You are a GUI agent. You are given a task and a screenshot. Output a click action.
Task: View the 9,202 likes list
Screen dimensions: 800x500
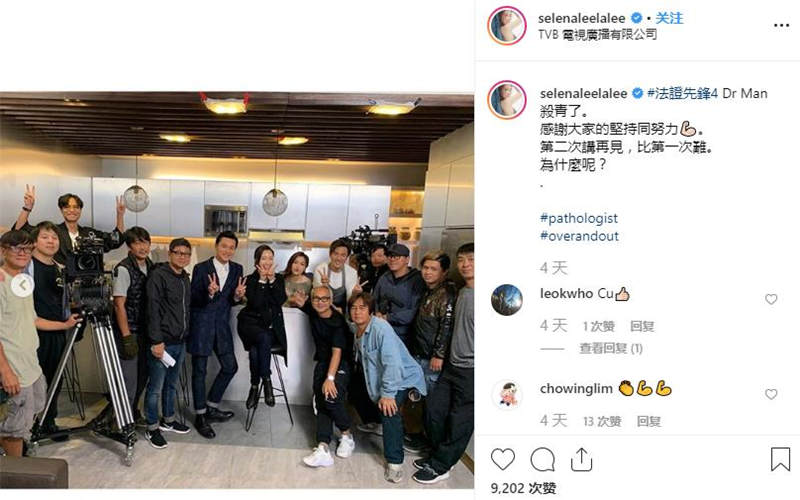tap(523, 488)
